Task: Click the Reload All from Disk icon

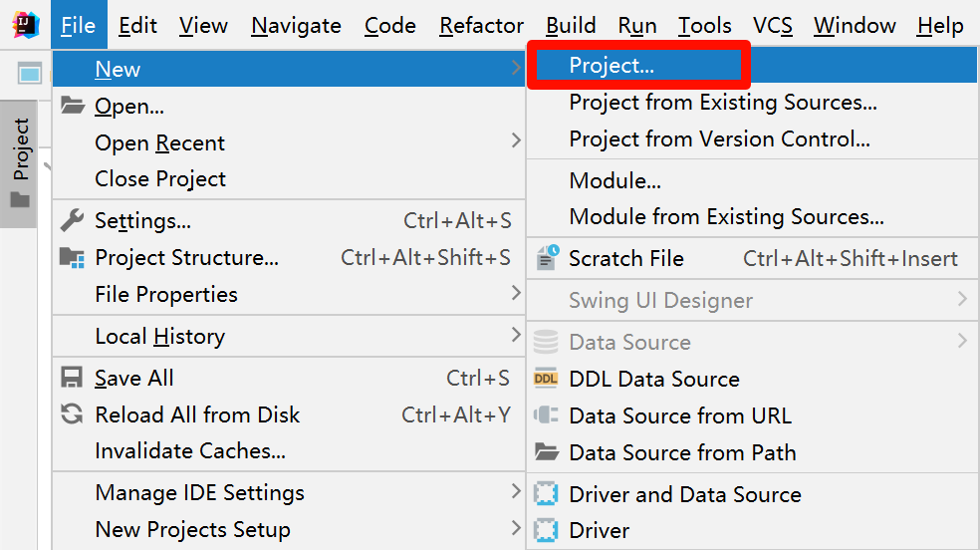Action: (72, 414)
